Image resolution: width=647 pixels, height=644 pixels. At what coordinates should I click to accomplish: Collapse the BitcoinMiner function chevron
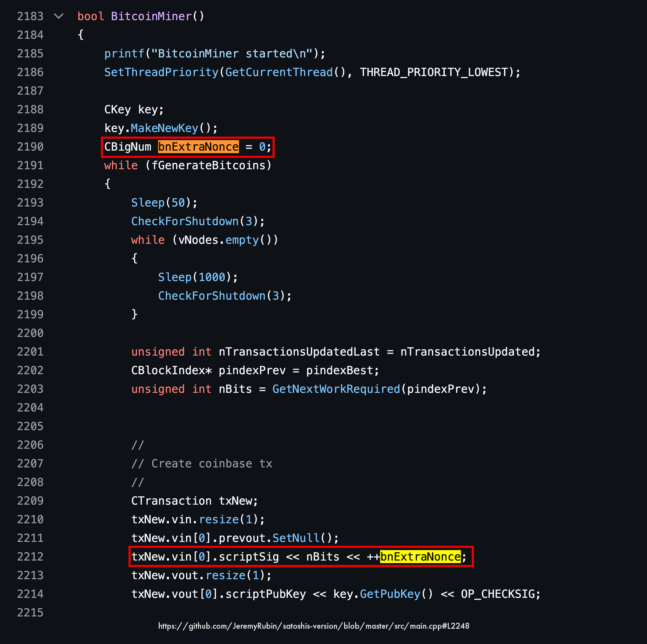(x=59, y=16)
